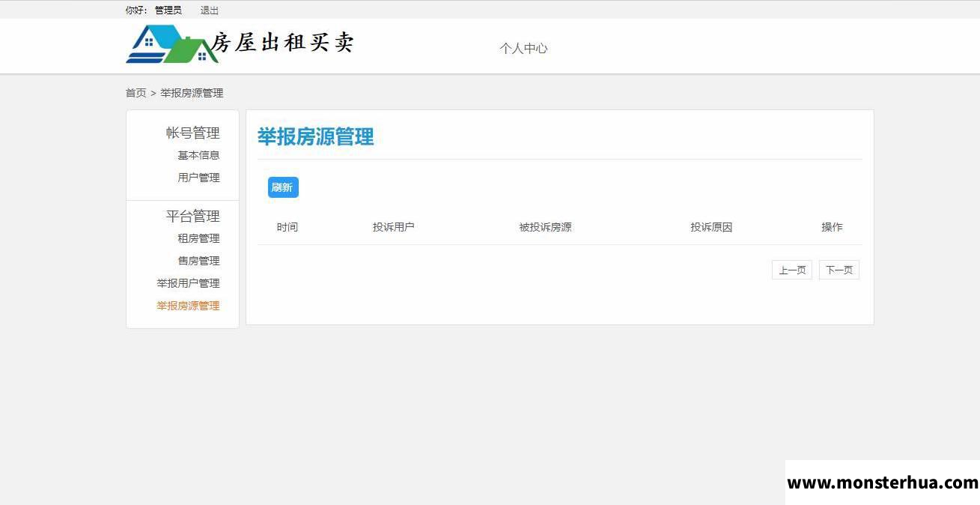Click the house logo icon

tap(171, 43)
